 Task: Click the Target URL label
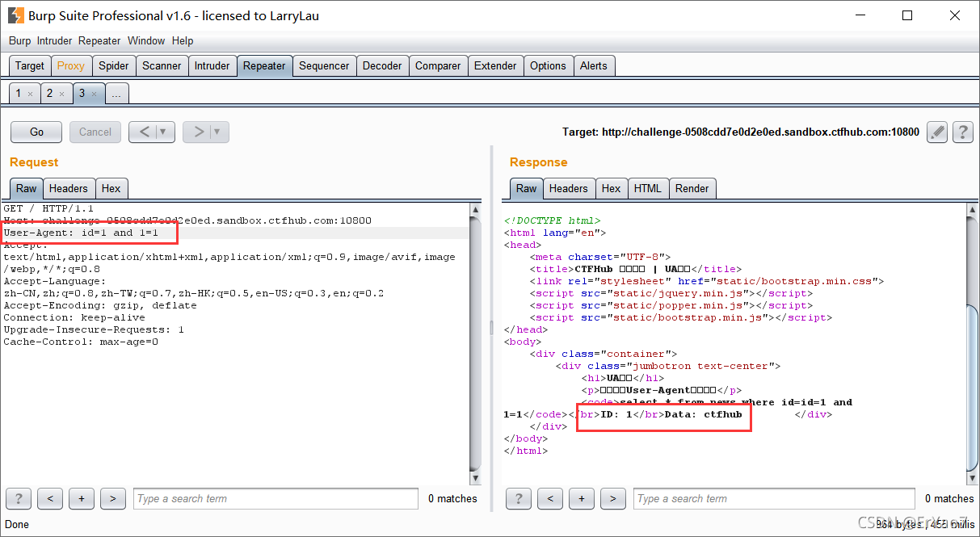click(741, 132)
